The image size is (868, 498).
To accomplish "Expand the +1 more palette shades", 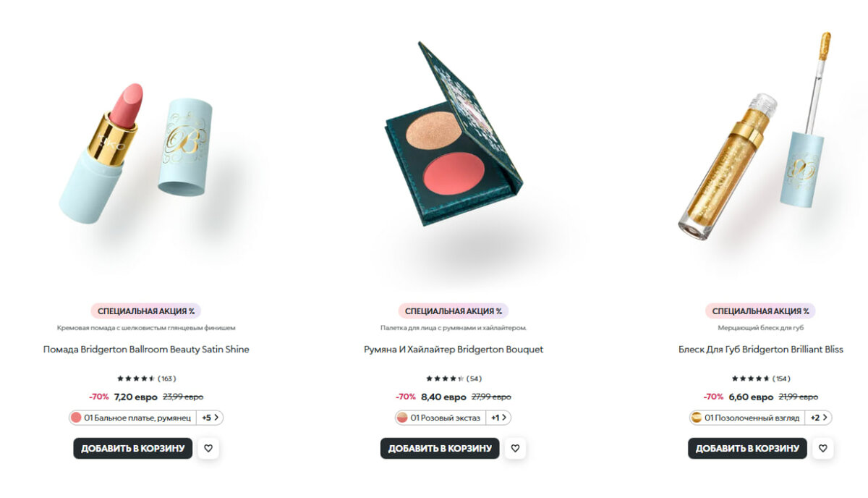I will coord(498,418).
